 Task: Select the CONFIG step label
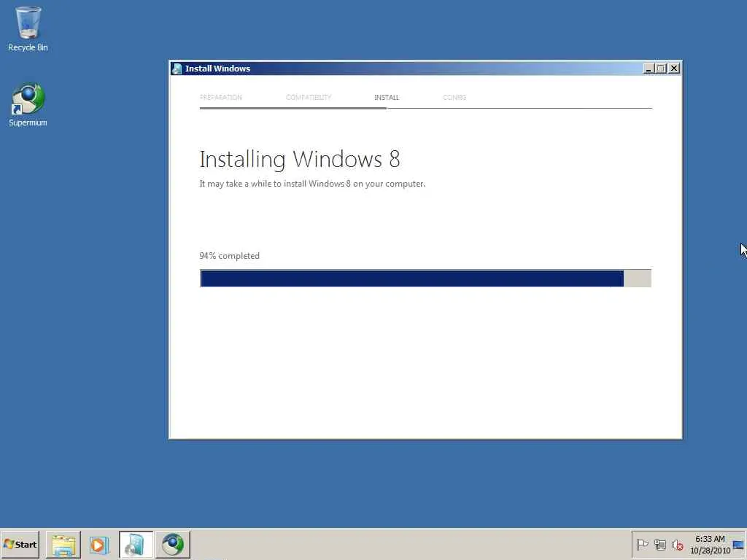(454, 97)
